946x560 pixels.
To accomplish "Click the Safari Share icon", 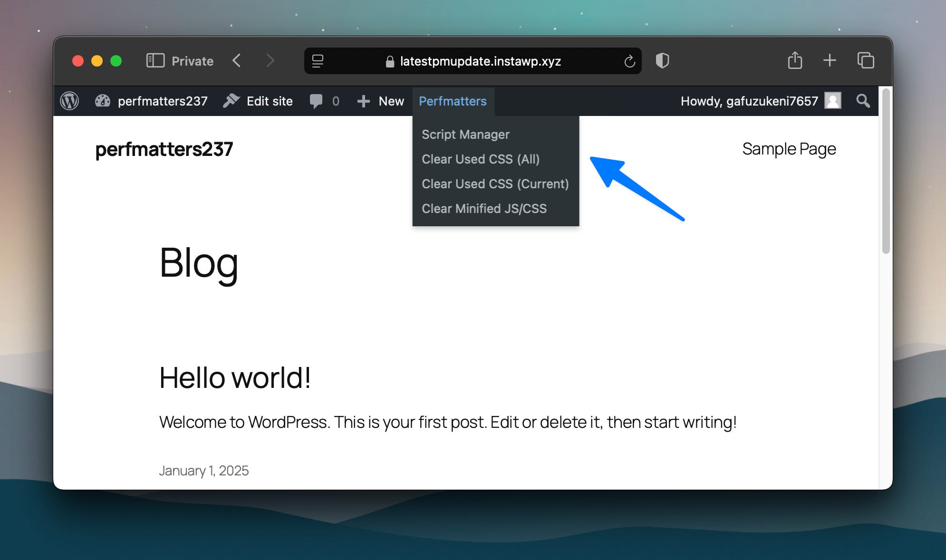I will 795,61.
